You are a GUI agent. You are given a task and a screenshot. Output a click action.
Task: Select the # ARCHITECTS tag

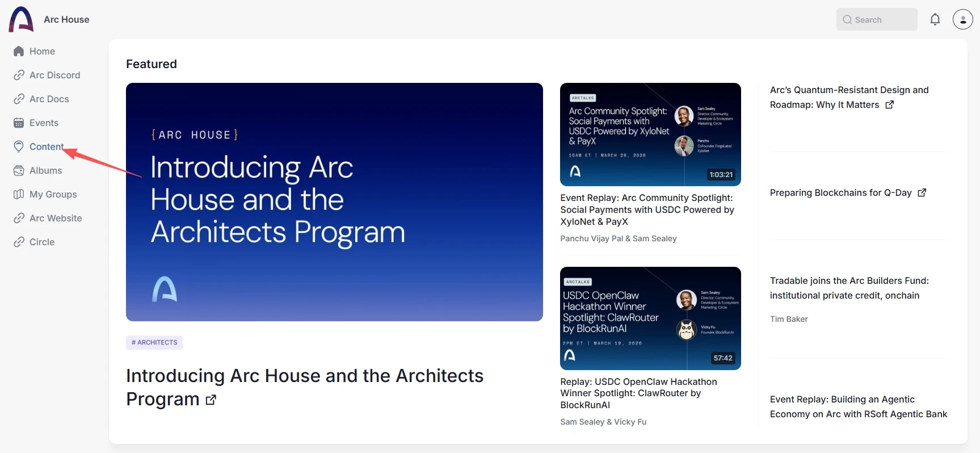[154, 342]
